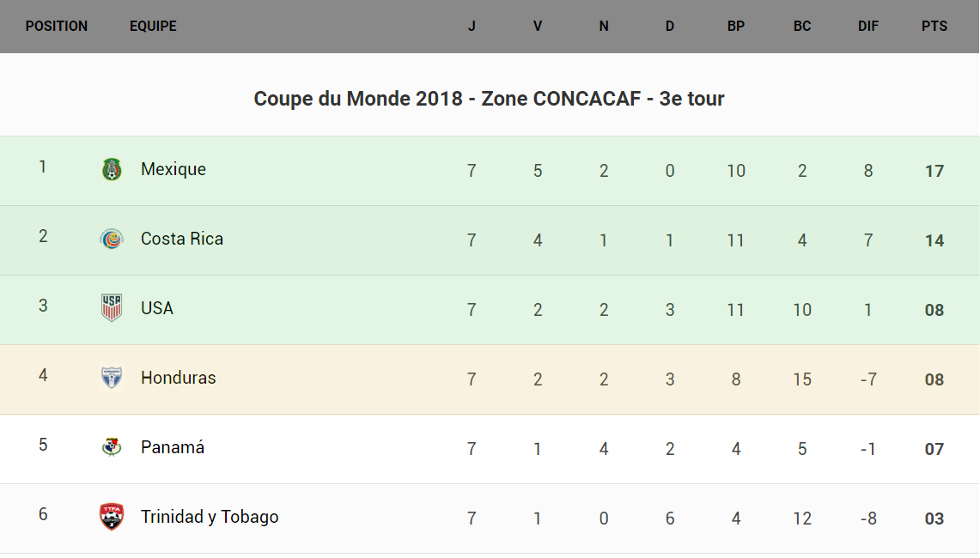
Task: Open the Honduras team name link
Action: (x=179, y=378)
